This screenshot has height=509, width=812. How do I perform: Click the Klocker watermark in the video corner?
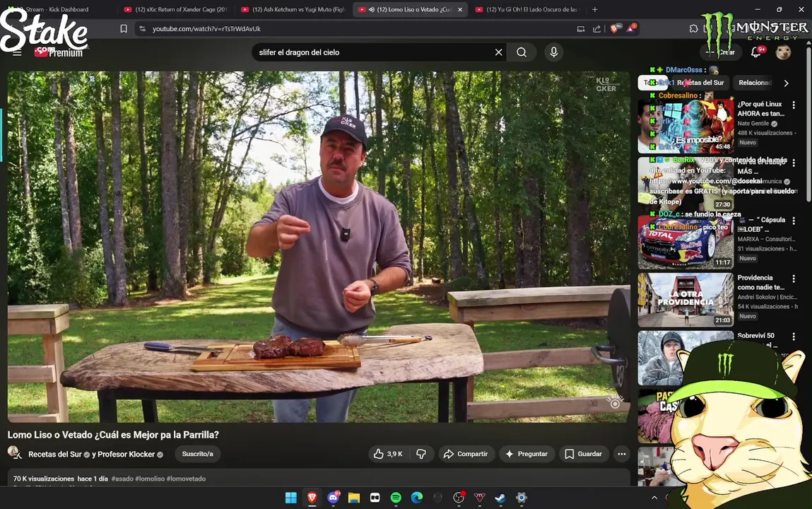pos(606,84)
